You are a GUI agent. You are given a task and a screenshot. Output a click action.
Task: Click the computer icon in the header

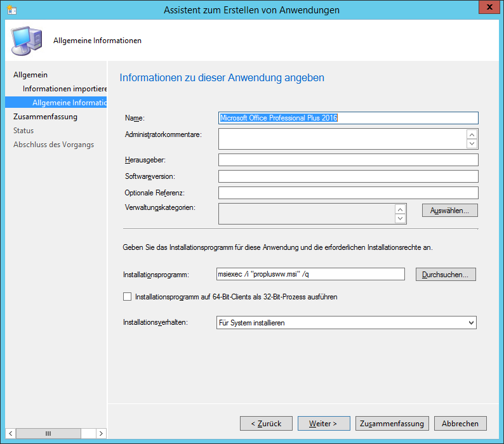point(26,41)
